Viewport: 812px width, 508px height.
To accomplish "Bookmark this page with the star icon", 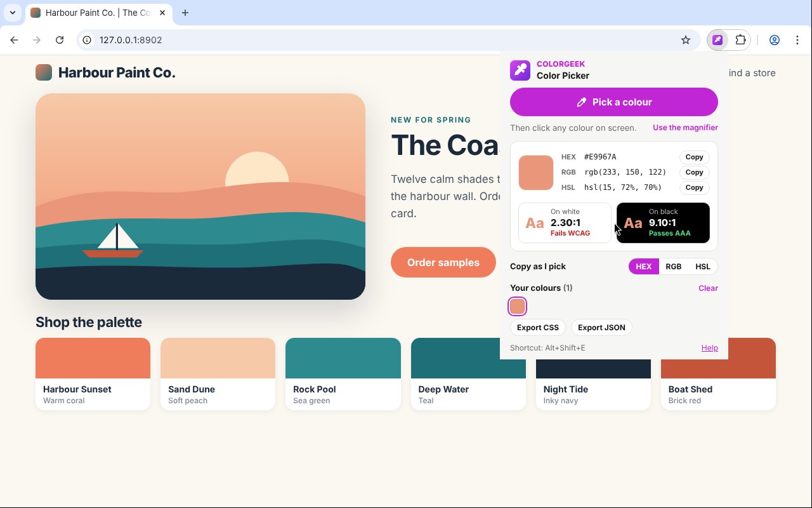I will [686, 40].
